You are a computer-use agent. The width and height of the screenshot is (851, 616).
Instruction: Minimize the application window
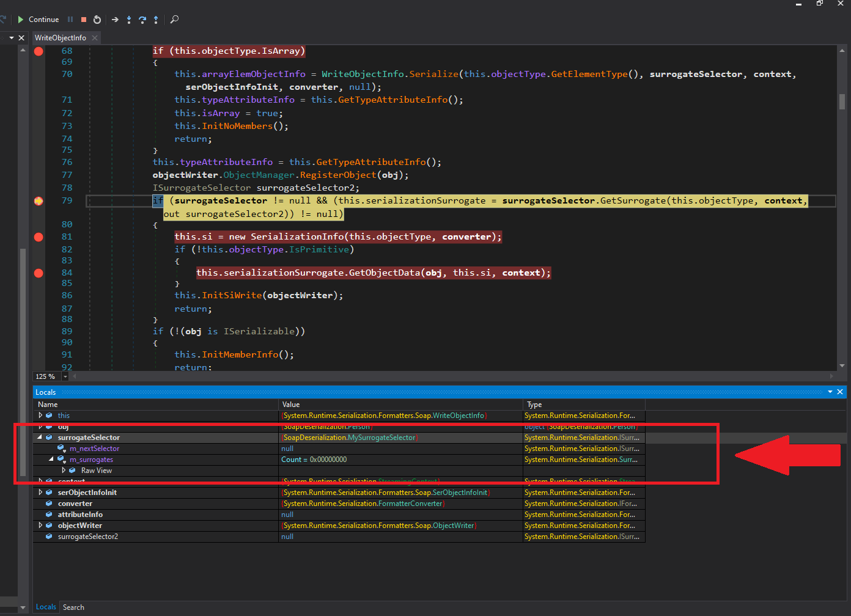(x=798, y=4)
